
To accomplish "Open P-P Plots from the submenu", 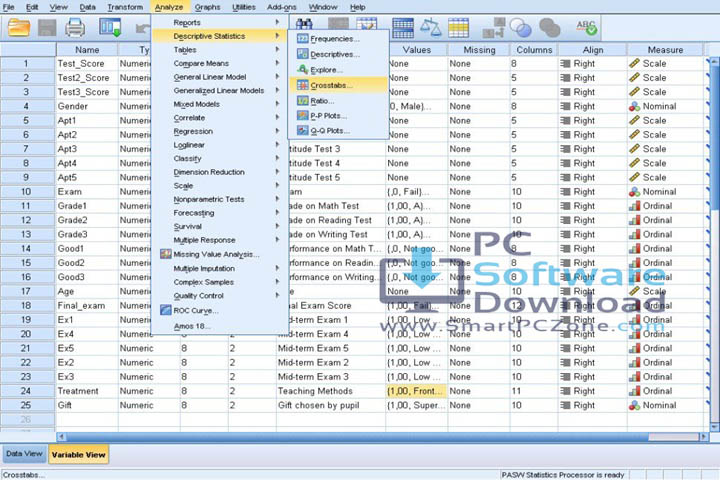I will [x=338, y=116].
